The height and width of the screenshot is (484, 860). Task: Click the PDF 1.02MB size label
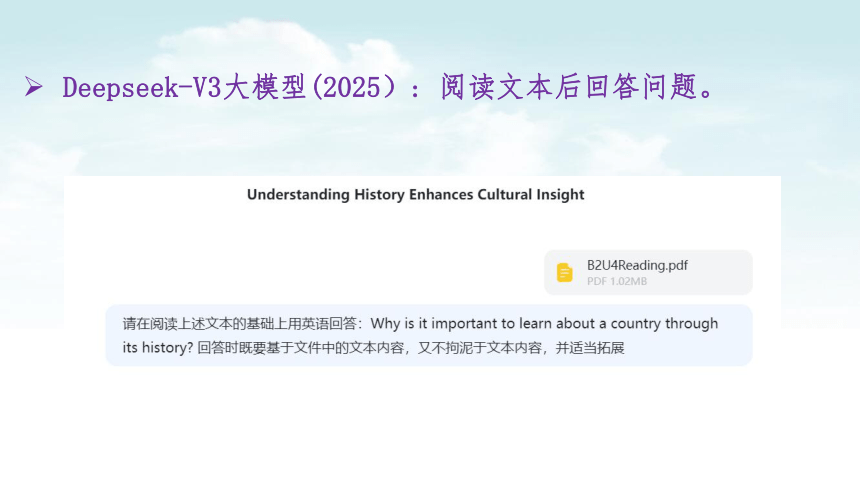pyautogui.click(x=617, y=282)
